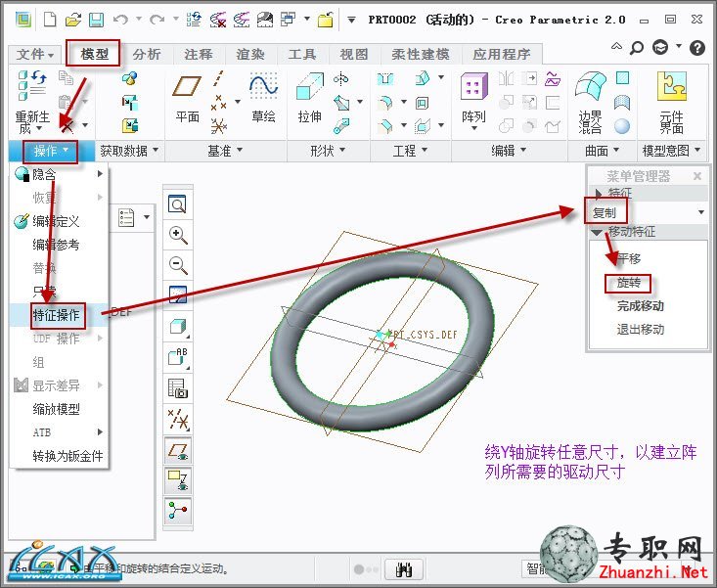Click the Repaint icon in the view toolbar
The width and height of the screenshot is (717, 588).
[x=177, y=294]
